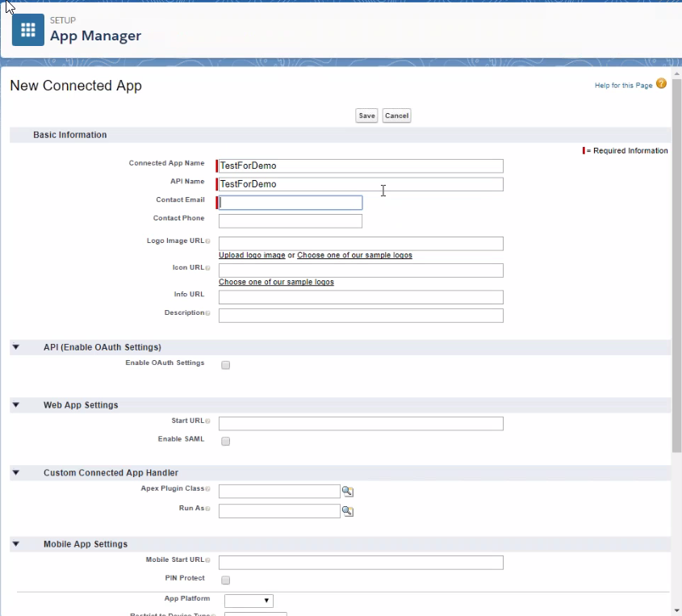Open the App Platform dropdown

click(x=249, y=601)
